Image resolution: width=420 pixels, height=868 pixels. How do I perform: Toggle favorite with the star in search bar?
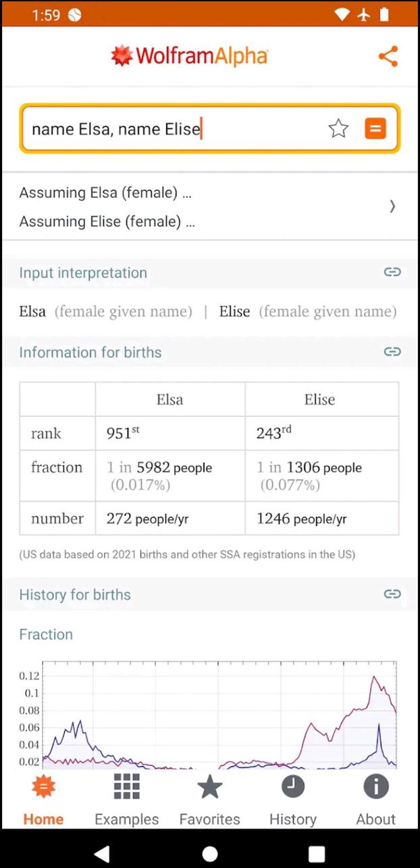pos(338,128)
